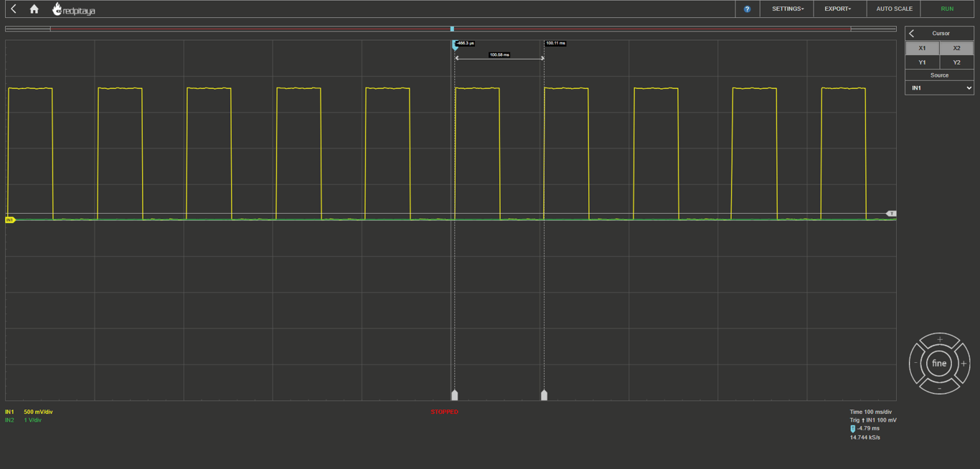Viewport: 980px width, 469px height.
Task: Select the yellow IN1 channel offset marker
Action: [10, 219]
